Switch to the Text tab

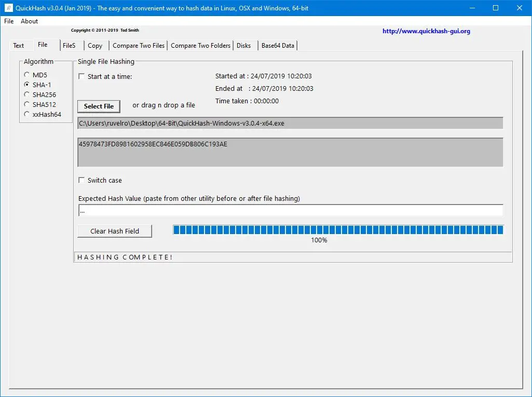tap(19, 46)
